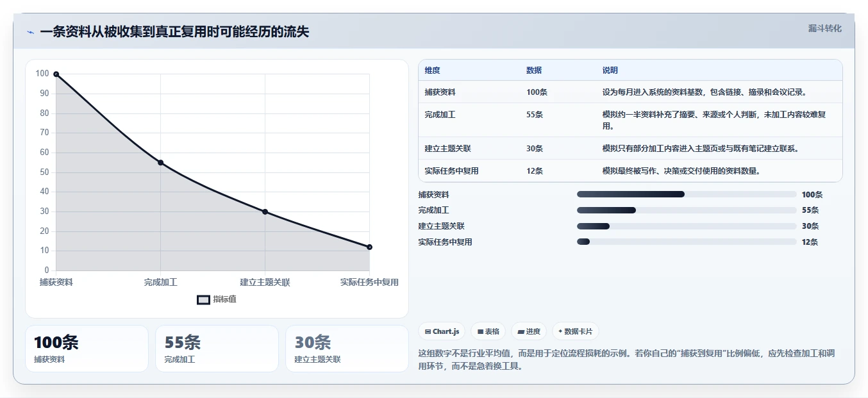Click the chart data point at 完成加工
The width and height of the screenshot is (868, 398).
160,163
